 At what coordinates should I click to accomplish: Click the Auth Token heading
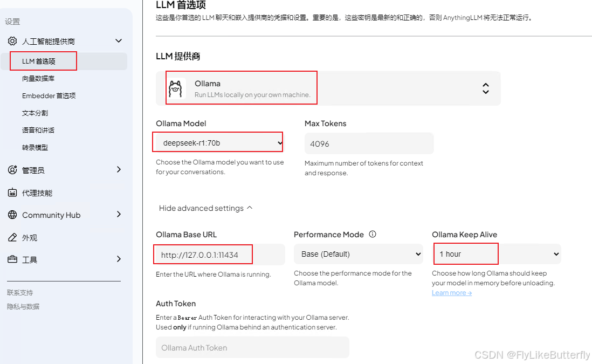coord(176,304)
